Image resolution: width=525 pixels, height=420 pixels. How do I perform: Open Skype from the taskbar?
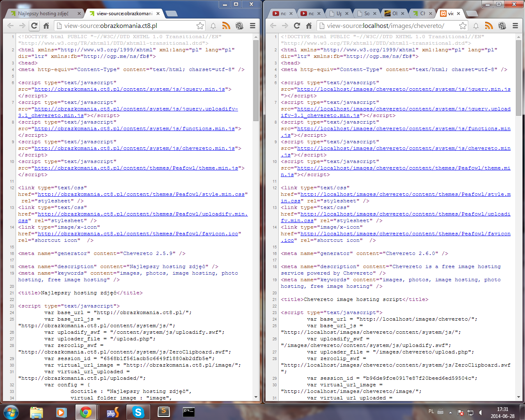click(x=138, y=412)
